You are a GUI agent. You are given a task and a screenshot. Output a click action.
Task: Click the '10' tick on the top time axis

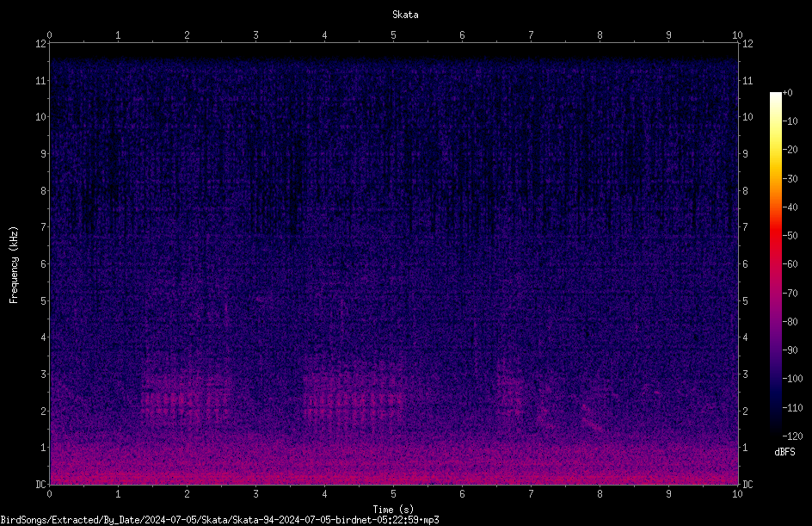pos(737,34)
